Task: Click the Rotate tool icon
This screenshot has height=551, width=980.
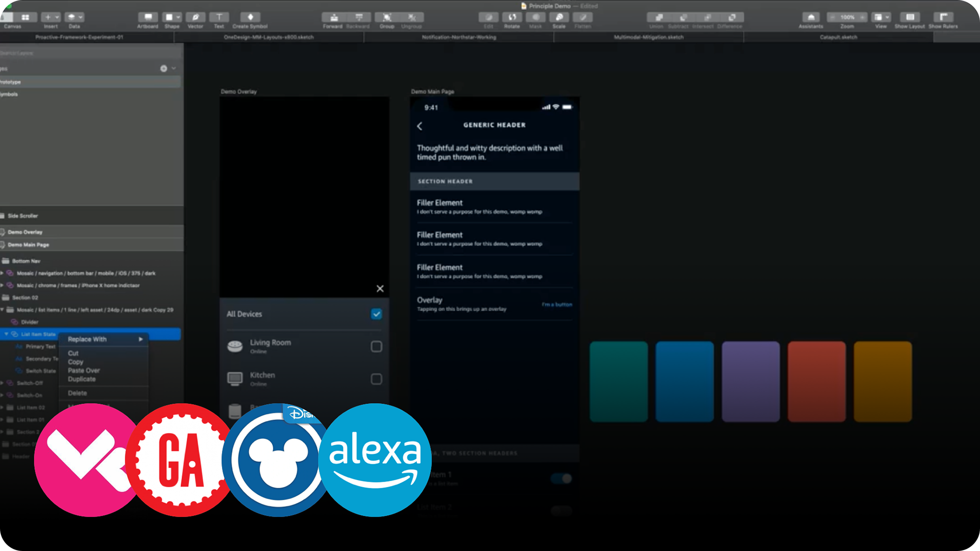Action: pyautogui.click(x=512, y=17)
